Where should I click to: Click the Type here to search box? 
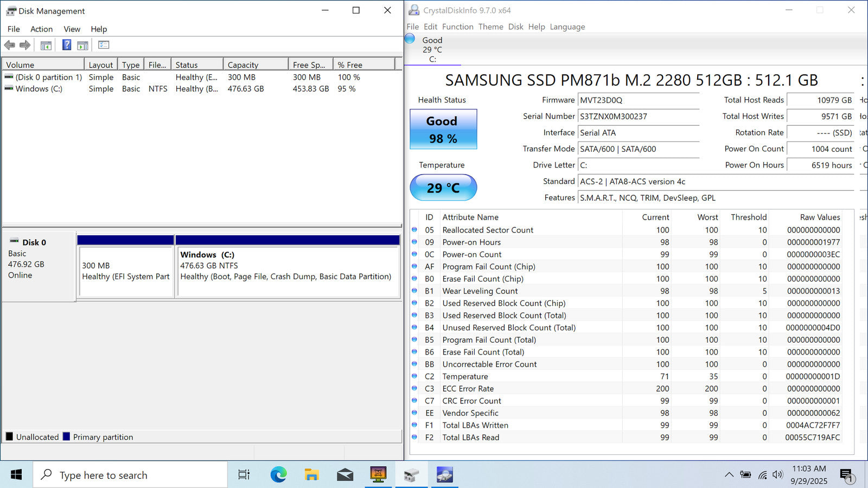coord(130,475)
